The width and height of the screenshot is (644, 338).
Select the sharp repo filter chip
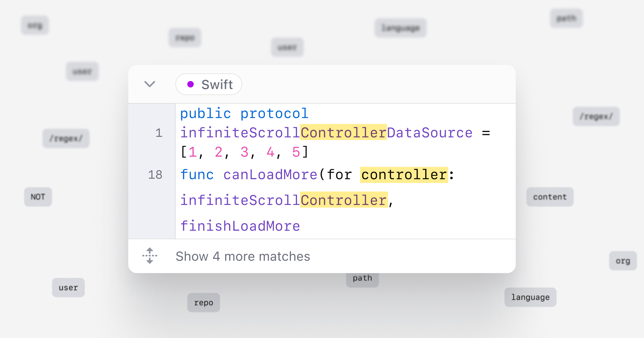coord(204,303)
